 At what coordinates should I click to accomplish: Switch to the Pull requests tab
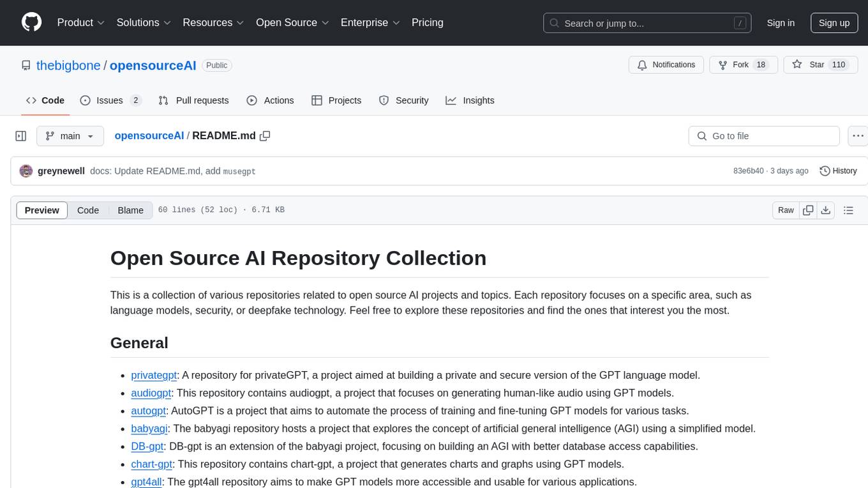pos(193,100)
